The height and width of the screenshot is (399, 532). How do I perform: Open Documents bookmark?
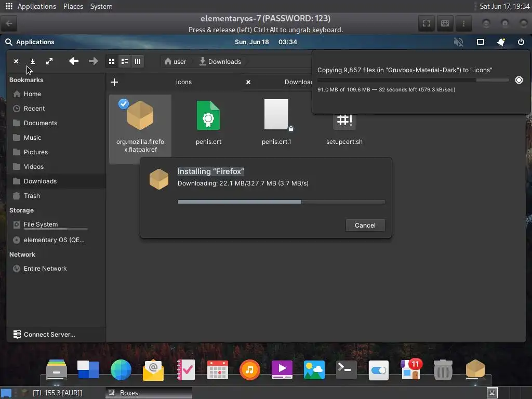[56, 123]
